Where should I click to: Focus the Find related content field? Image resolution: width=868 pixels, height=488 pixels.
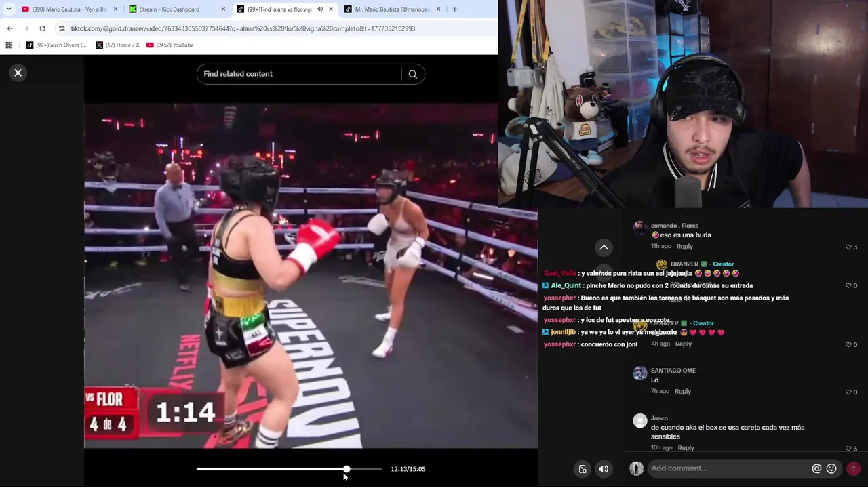[300, 74]
